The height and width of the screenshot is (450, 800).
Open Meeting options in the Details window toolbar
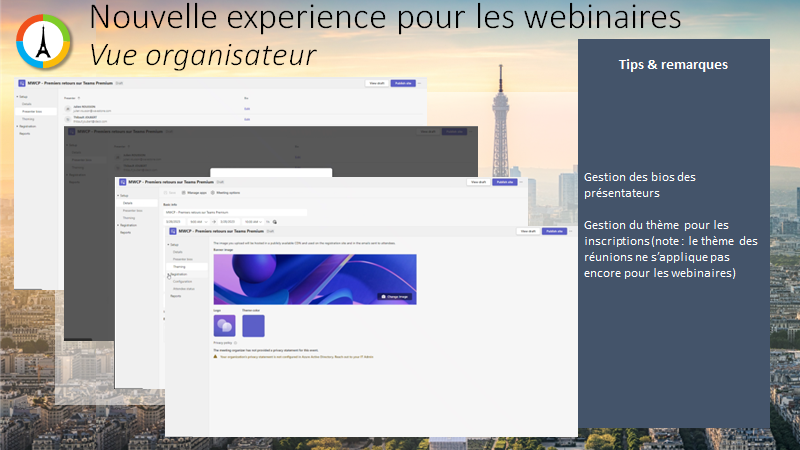point(226,193)
